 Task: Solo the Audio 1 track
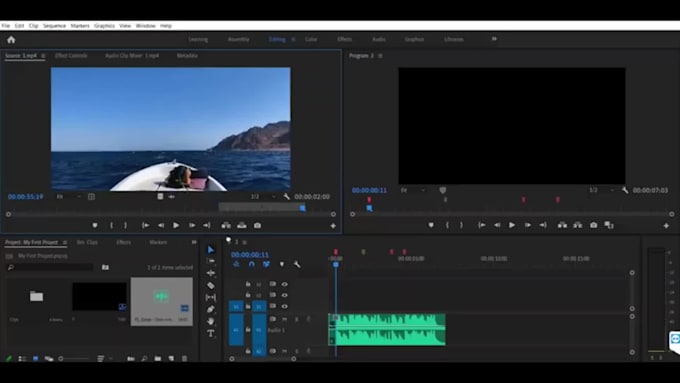click(x=297, y=319)
